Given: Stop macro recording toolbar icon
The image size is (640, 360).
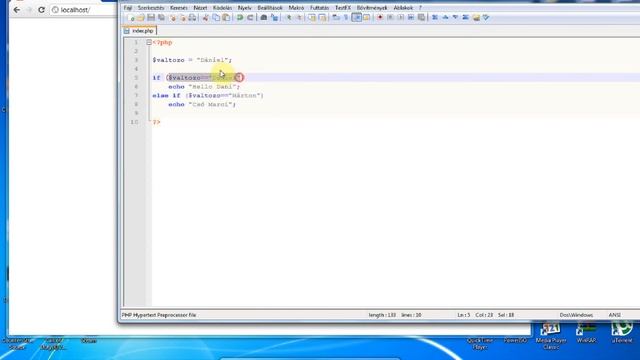Looking at the screenshot, I should [390, 18].
